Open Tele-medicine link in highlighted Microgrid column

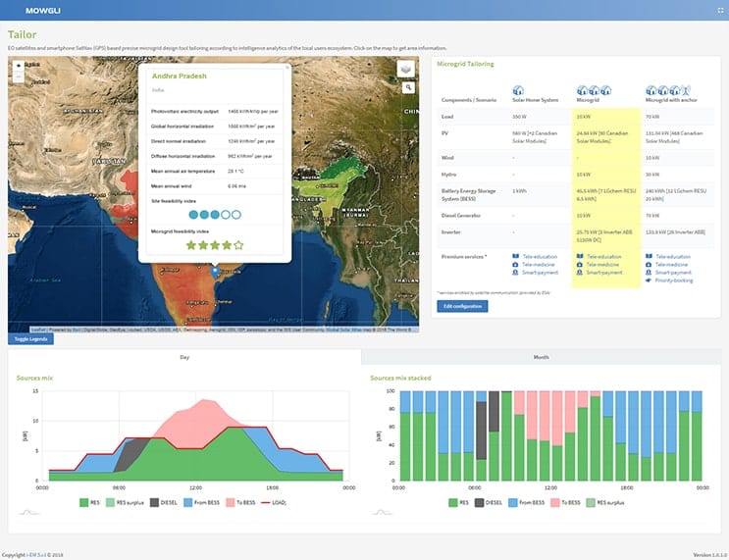pos(602,265)
